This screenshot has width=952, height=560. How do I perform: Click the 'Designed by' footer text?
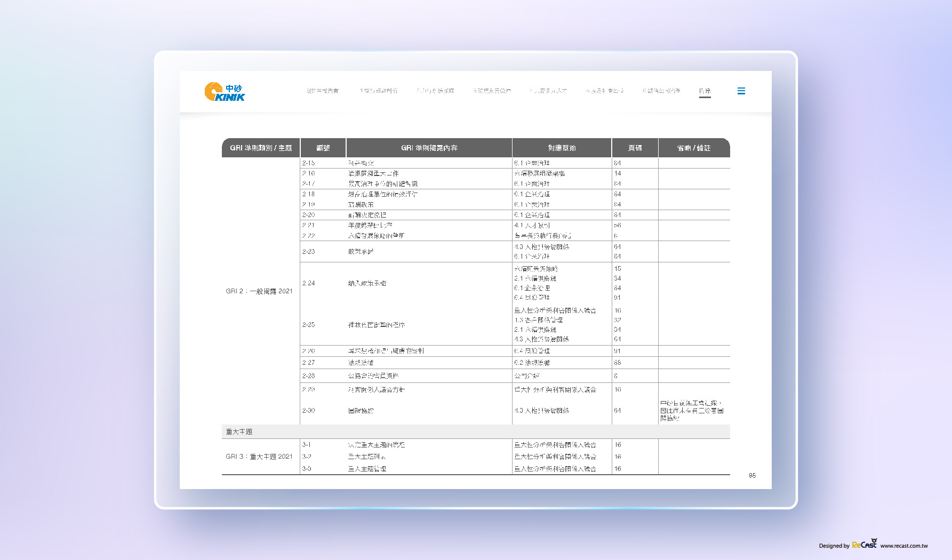tap(834, 546)
